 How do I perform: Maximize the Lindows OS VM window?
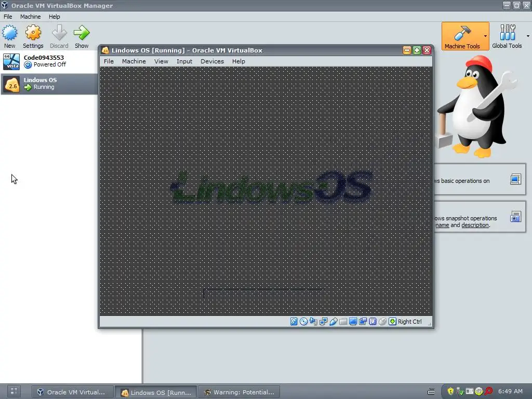[417, 50]
